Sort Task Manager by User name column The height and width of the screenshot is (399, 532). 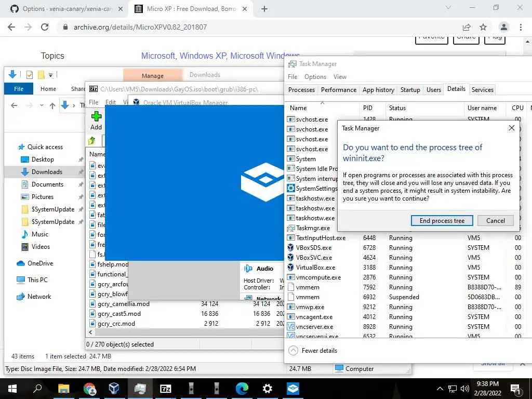coord(482,108)
